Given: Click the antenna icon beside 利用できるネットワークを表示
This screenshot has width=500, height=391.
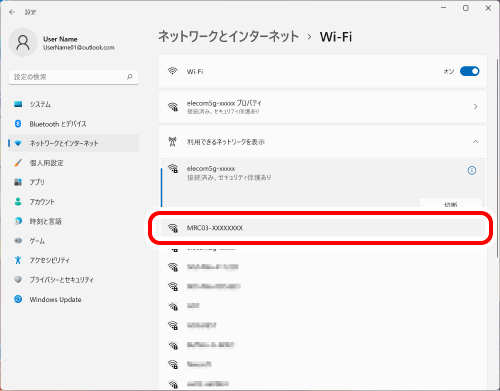Looking at the screenshot, I should point(172,142).
